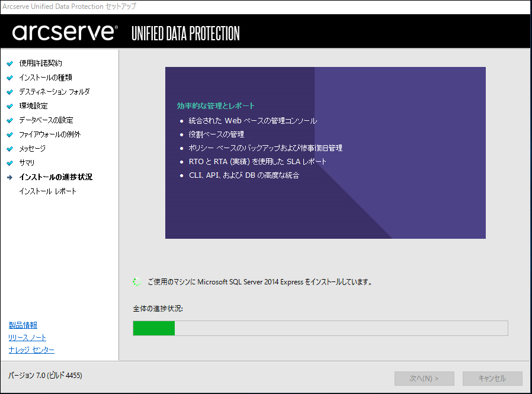Click the checkmark icon beside サマリ
The image size is (532, 394).
click(x=10, y=164)
